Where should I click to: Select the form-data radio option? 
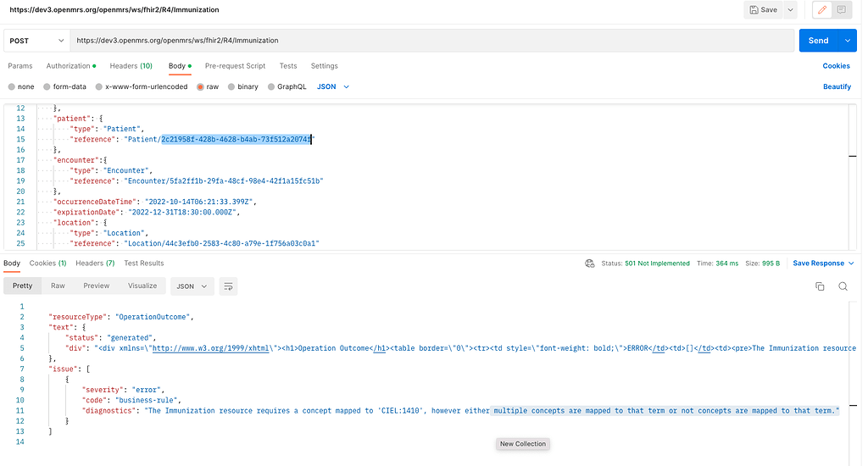pyautogui.click(x=47, y=86)
